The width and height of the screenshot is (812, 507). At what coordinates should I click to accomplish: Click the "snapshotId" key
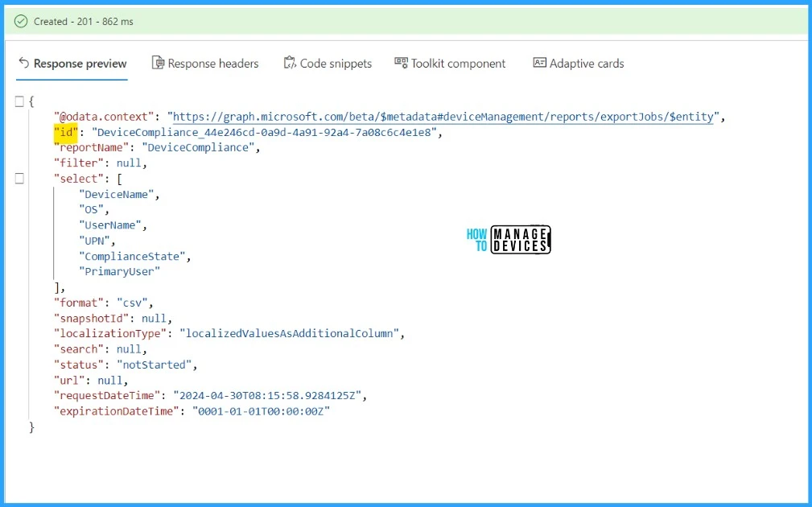tap(91, 318)
